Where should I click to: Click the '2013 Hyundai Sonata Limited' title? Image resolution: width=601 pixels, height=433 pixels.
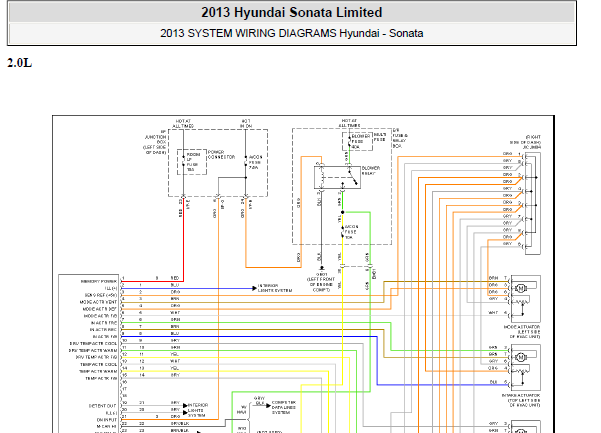point(292,12)
